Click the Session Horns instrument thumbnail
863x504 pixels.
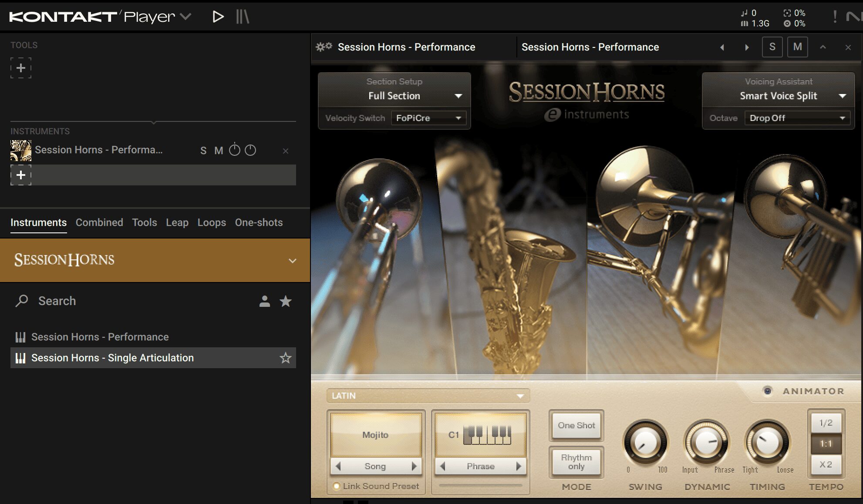[21, 151]
